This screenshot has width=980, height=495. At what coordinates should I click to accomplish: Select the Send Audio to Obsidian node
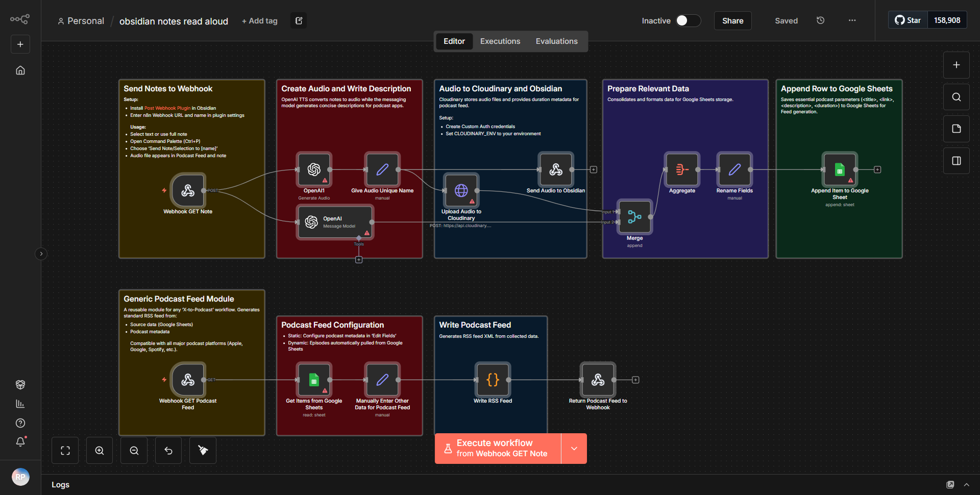(556, 169)
